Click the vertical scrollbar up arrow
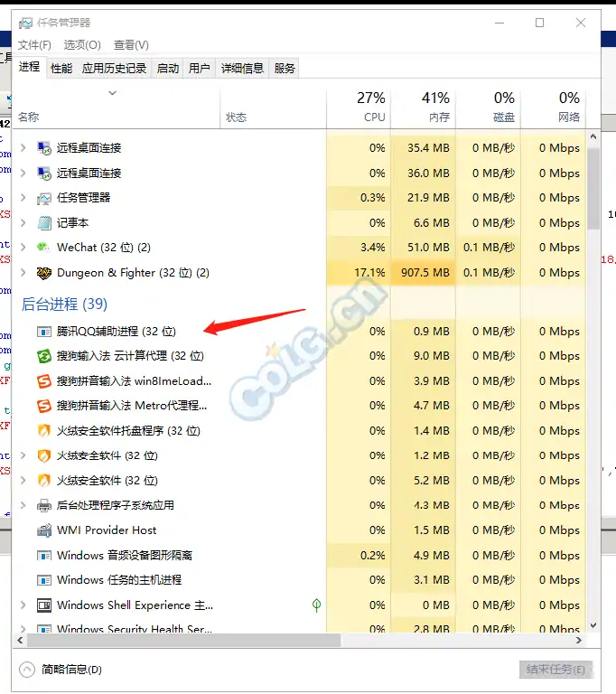 [593, 136]
